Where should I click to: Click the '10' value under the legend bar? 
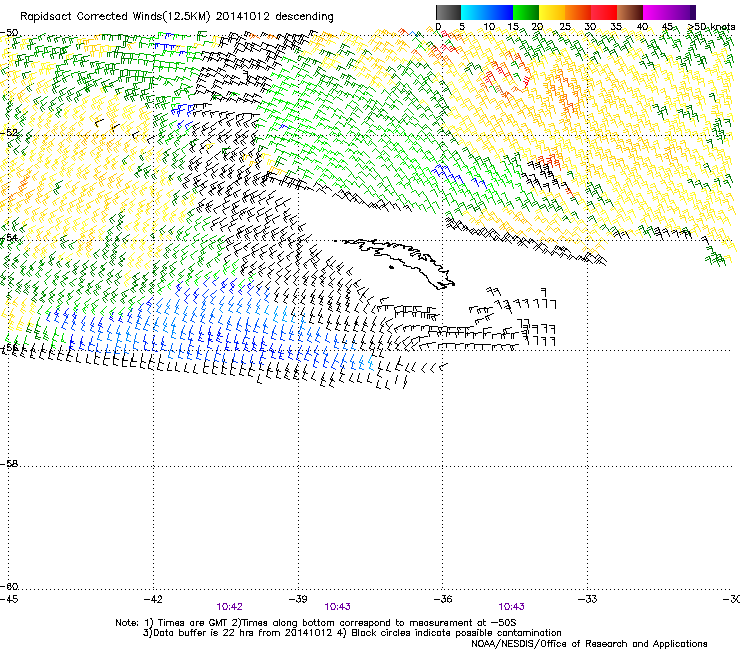(x=489, y=27)
